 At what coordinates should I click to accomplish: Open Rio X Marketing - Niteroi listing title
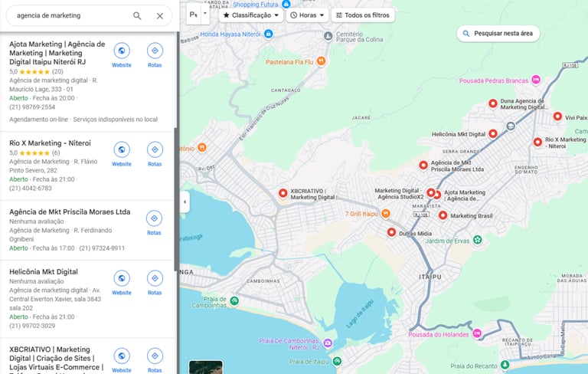pyautogui.click(x=50, y=143)
